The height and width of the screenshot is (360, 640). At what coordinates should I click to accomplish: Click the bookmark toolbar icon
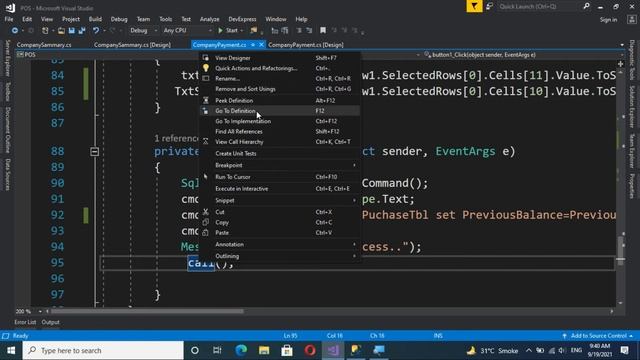[323, 31]
